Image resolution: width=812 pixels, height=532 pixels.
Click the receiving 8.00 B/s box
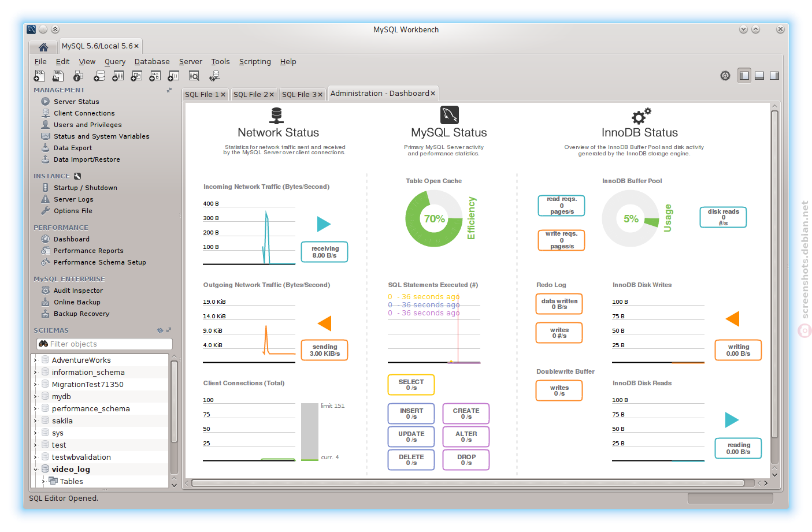tap(325, 252)
